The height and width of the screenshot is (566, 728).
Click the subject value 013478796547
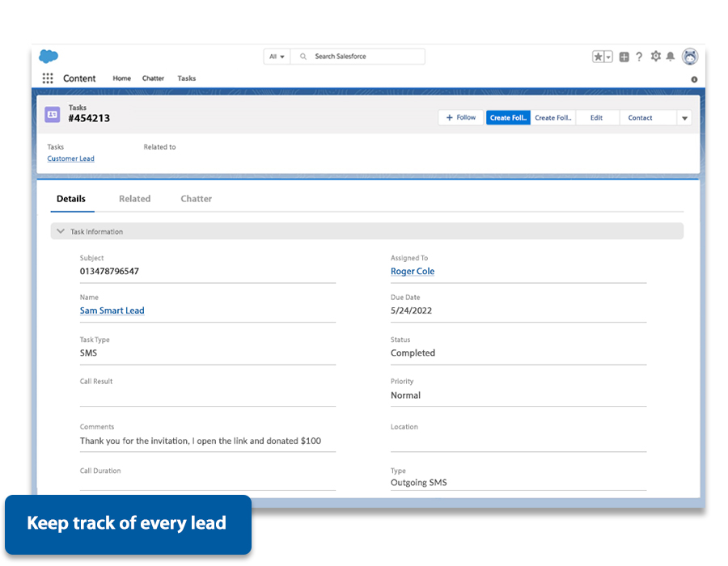coord(109,271)
